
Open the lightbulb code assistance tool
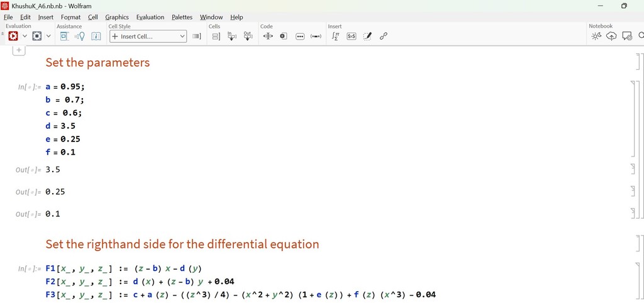pos(80,36)
